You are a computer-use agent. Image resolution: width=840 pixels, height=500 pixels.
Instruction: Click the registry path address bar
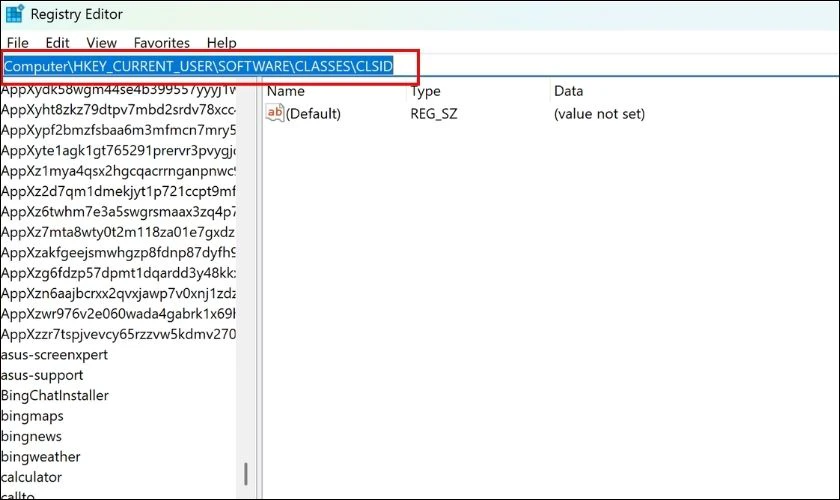(x=420, y=66)
